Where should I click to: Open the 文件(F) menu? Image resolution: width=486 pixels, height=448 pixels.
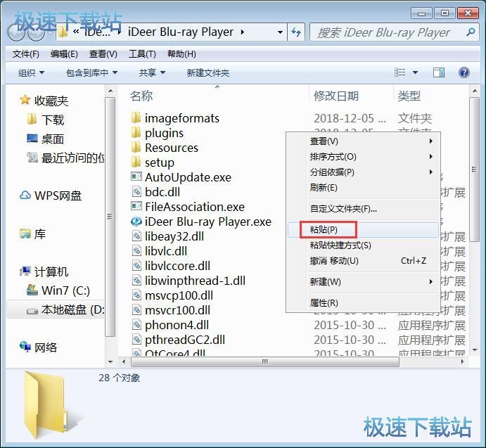click(x=25, y=54)
